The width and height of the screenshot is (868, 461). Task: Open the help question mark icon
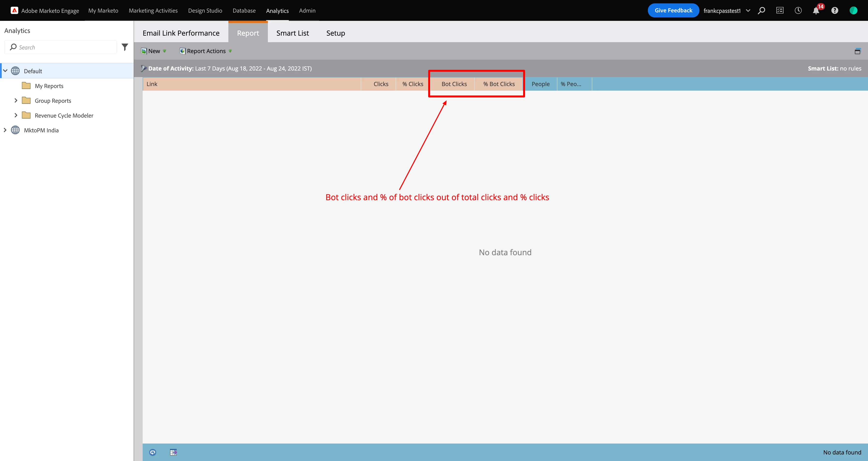[835, 10]
